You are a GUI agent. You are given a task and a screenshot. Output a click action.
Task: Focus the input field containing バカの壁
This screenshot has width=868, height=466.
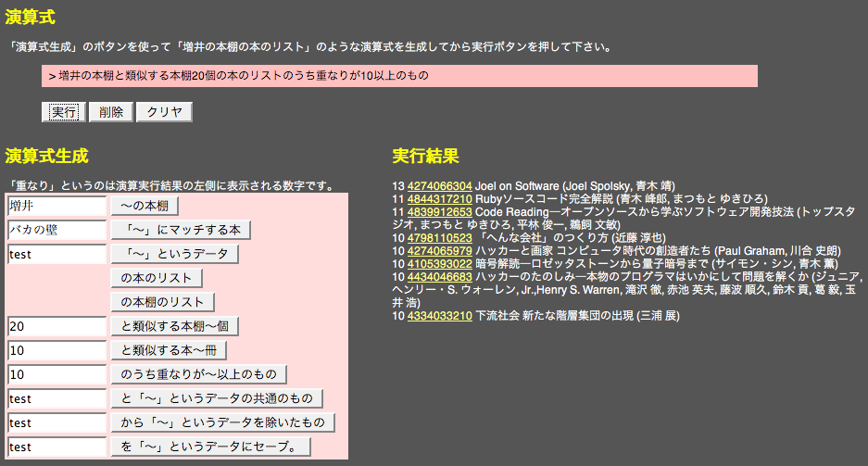57,231
